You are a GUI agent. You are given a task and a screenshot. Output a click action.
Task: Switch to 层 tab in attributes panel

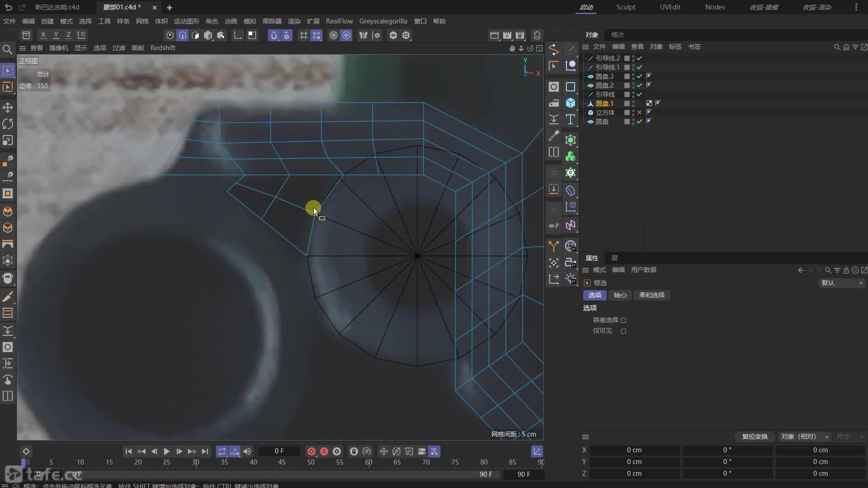(614, 258)
